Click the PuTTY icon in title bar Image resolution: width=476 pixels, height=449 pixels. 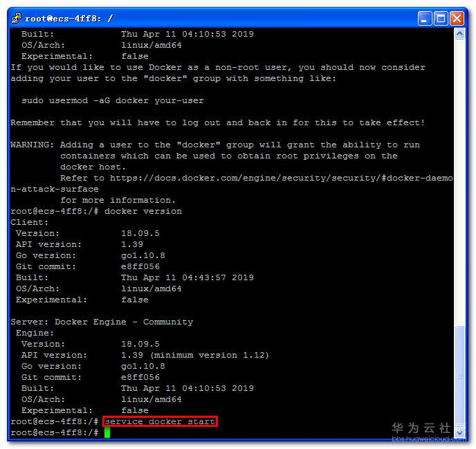pyautogui.click(x=17, y=18)
